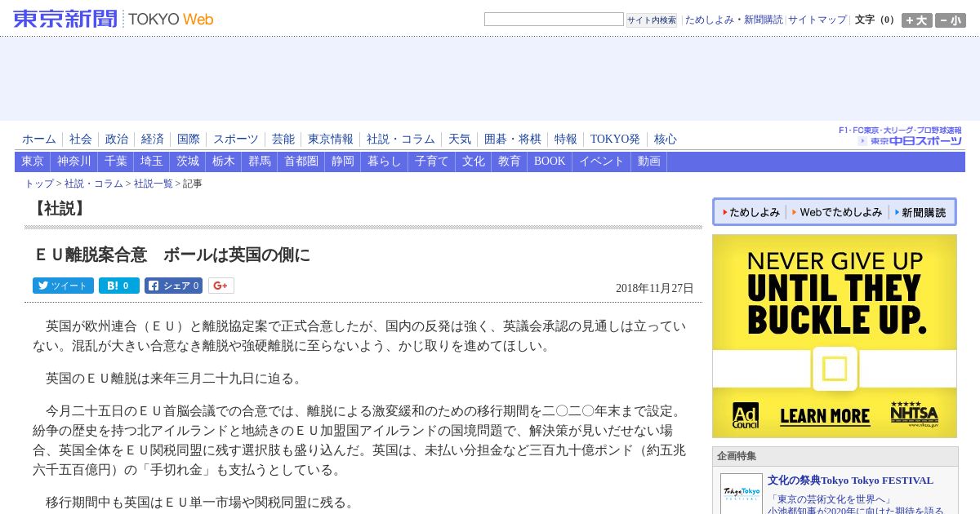Click 社説・コラム in the breadcrumb
This screenshot has width=980, height=514.
click(x=94, y=184)
